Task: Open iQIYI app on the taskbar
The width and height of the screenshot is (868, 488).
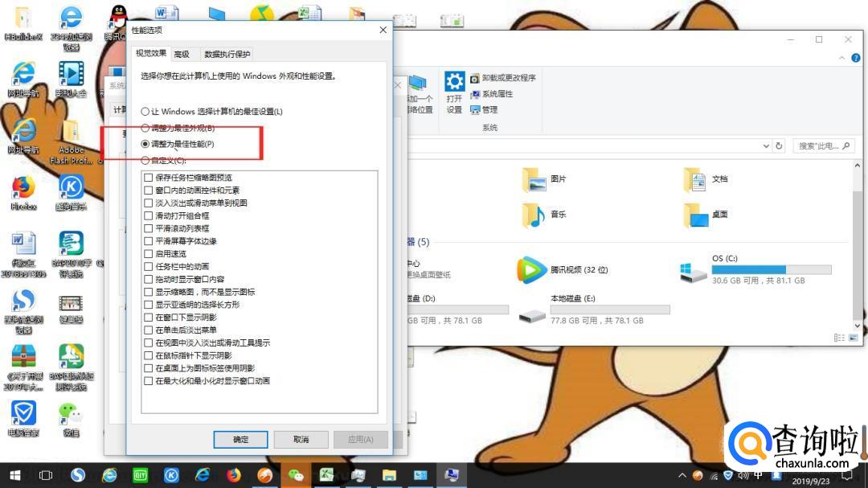Action: [141, 475]
